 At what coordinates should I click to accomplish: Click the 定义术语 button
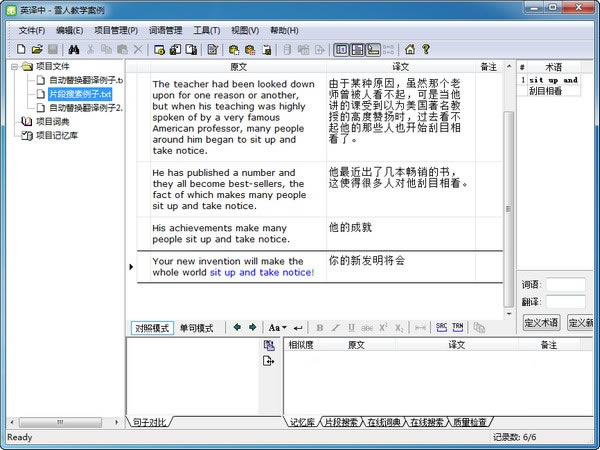click(541, 322)
